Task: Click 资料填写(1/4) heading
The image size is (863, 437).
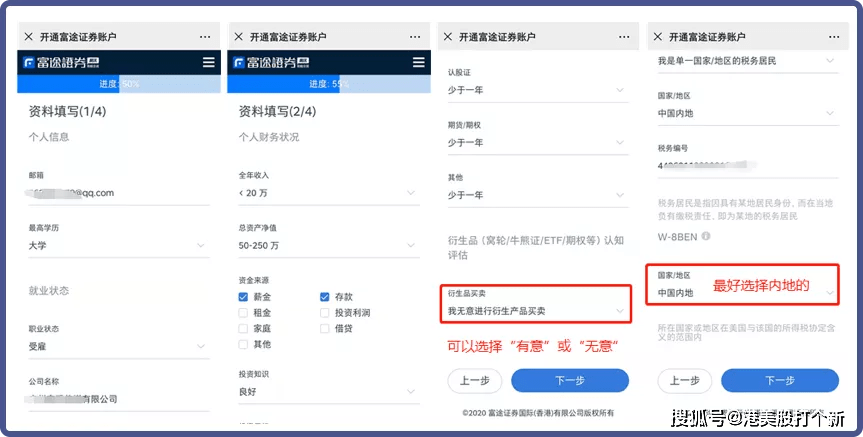Action: [67, 112]
